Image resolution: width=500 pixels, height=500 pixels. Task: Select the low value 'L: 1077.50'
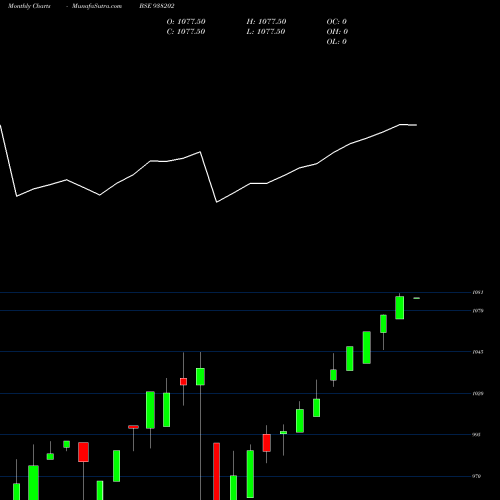[x=266, y=32]
